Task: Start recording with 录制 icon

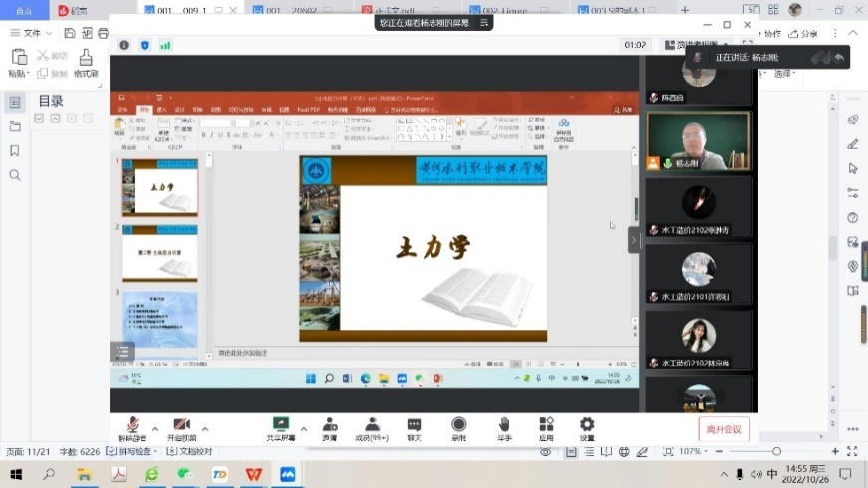Action: click(x=458, y=425)
